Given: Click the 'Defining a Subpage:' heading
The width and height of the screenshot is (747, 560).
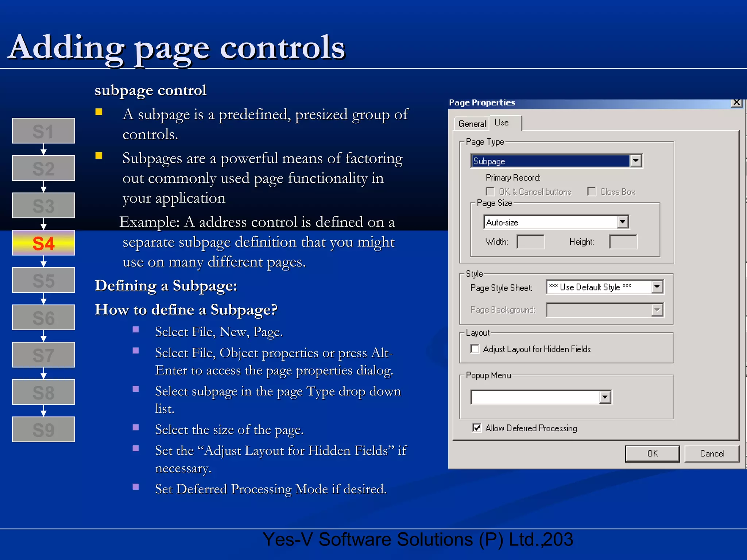Looking at the screenshot, I should coord(166,286).
